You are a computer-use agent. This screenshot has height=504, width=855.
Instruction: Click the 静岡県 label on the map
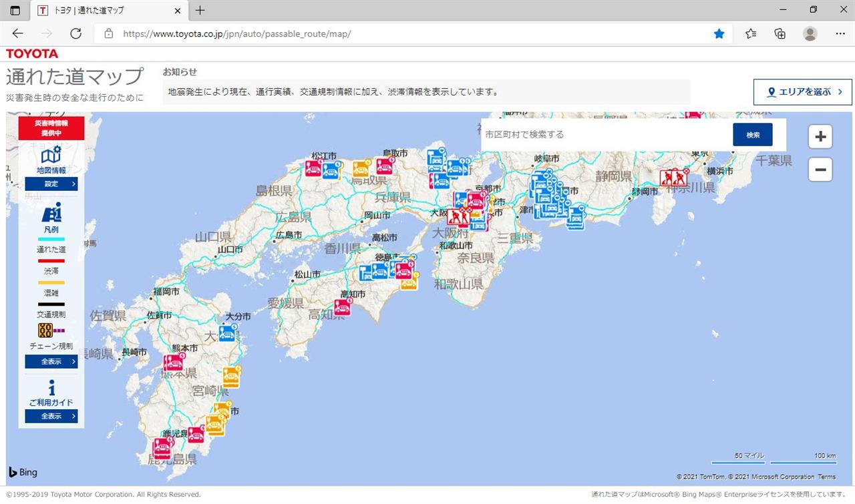pos(614,176)
